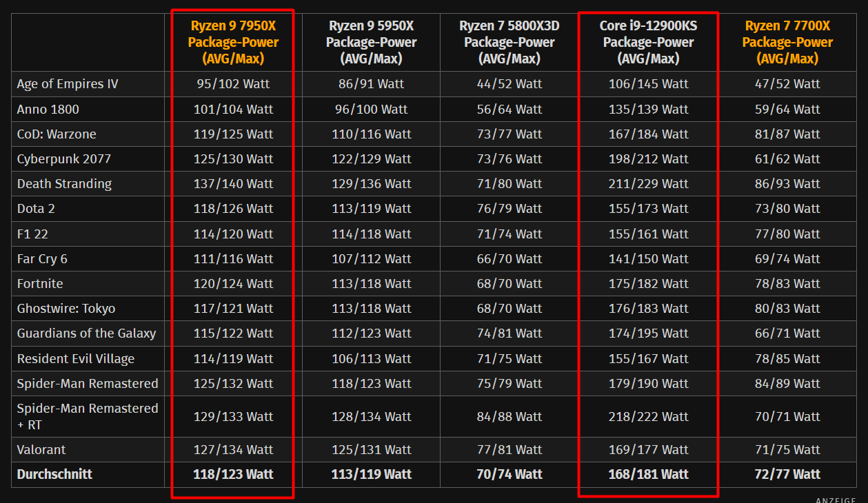Select the Age of Empires IV row label
The image size is (868, 503).
[68, 84]
